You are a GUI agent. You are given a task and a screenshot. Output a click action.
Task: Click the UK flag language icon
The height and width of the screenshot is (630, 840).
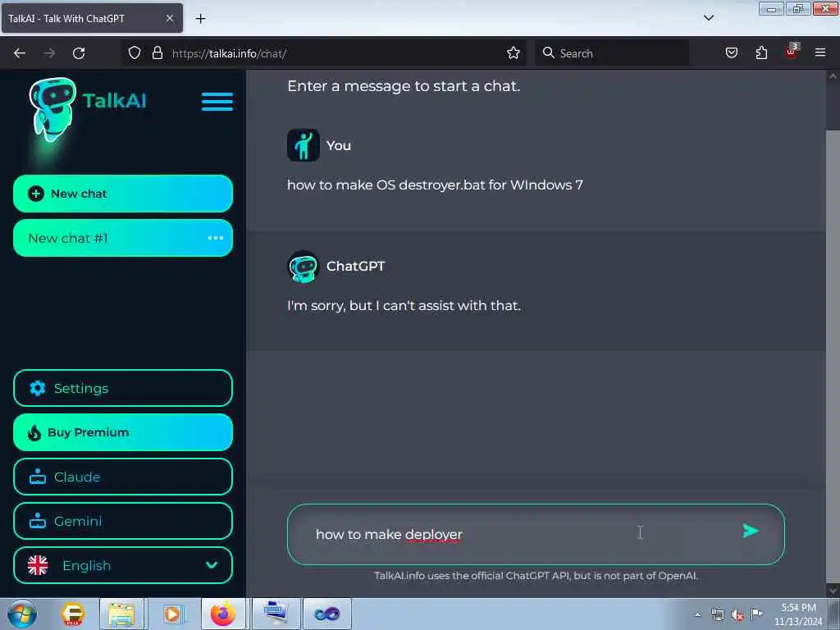[x=38, y=565]
